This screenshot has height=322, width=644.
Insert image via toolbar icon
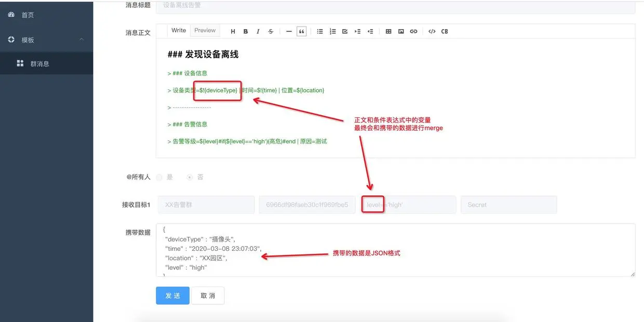point(401,31)
